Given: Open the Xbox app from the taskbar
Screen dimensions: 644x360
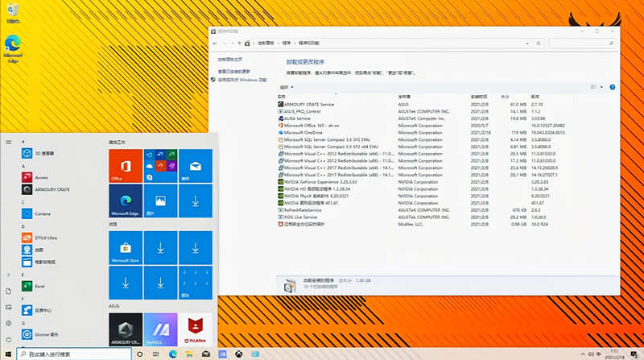Looking at the screenshot, I should (x=238, y=354).
